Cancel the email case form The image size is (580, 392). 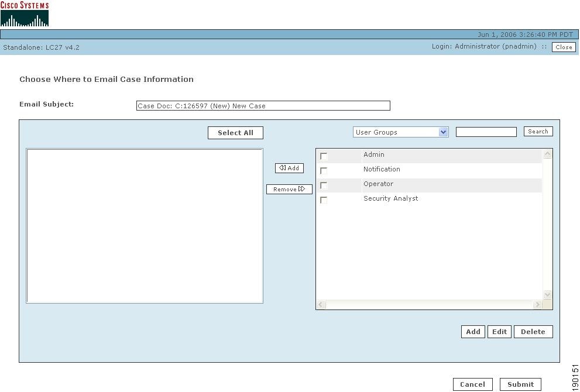(x=473, y=384)
